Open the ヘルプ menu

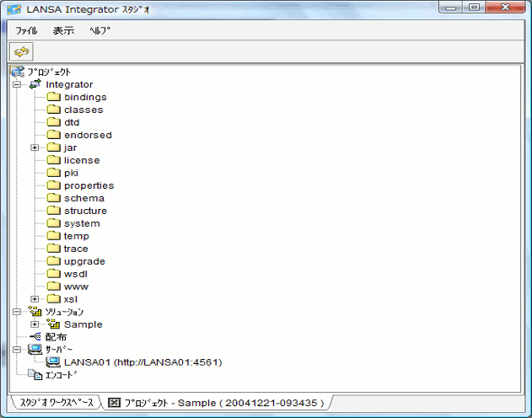coord(99,31)
